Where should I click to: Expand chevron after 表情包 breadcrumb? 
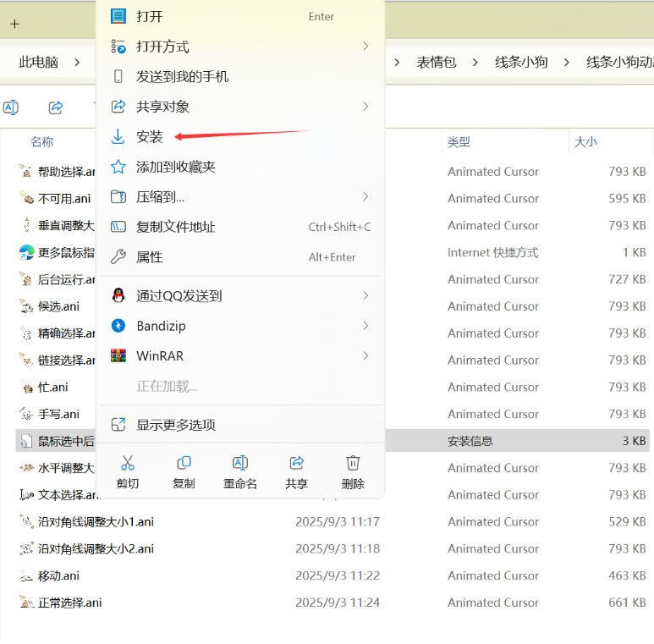(475, 63)
